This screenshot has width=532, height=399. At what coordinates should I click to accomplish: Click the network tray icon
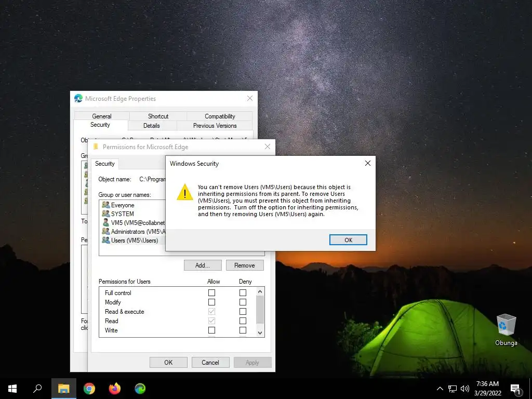click(x=453, y=389)
